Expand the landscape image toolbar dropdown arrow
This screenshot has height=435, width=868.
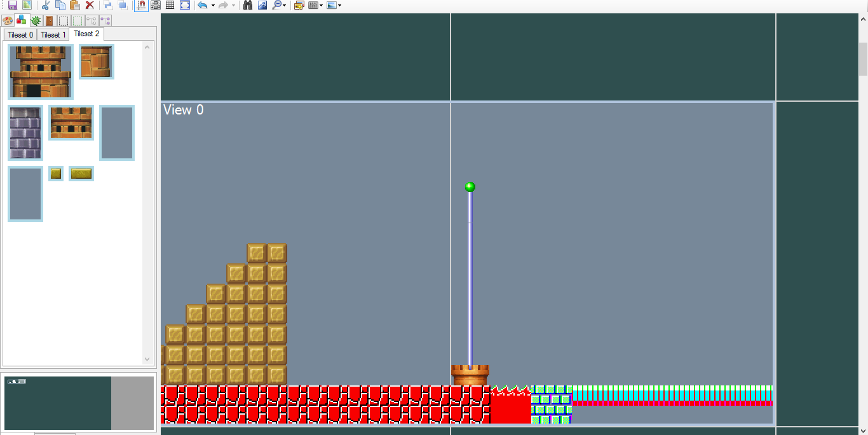[340, 5]
